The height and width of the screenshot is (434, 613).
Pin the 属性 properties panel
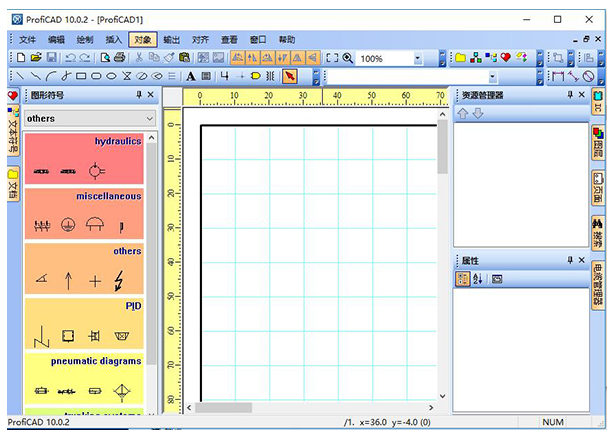[x=570, y=260]
